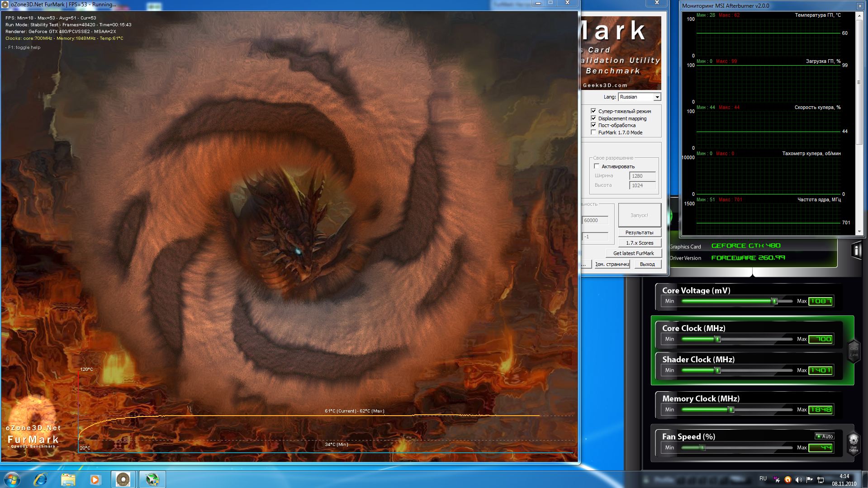
Task: Click the Тахометр кулера graph label
Action: click(x=811, y=153)
